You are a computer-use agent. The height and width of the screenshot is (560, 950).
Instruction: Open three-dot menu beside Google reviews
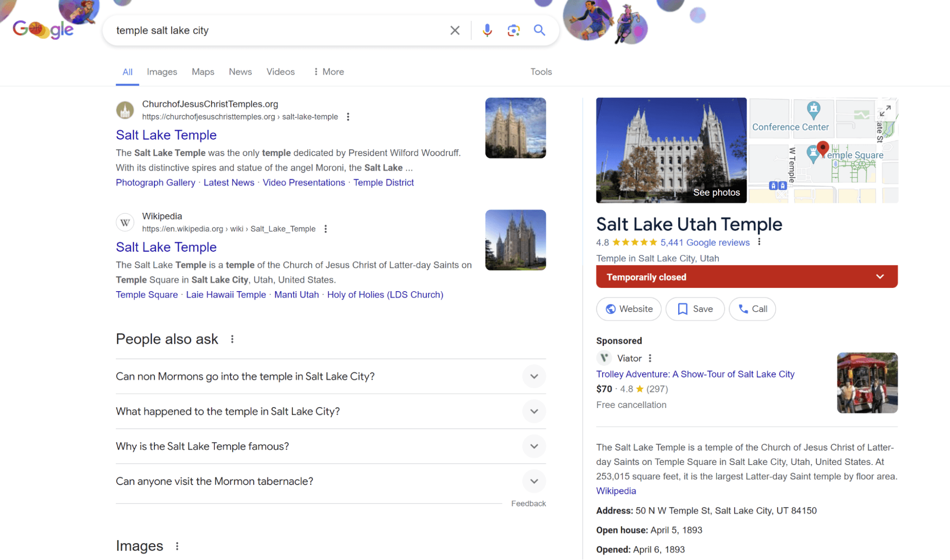tap(759, 242)
